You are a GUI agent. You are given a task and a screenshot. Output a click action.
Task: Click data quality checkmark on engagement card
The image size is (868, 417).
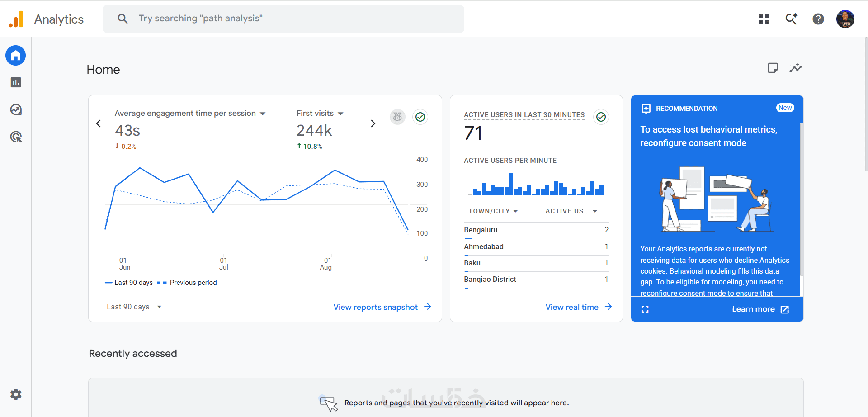pyautogui.click(x=420, y=117)
